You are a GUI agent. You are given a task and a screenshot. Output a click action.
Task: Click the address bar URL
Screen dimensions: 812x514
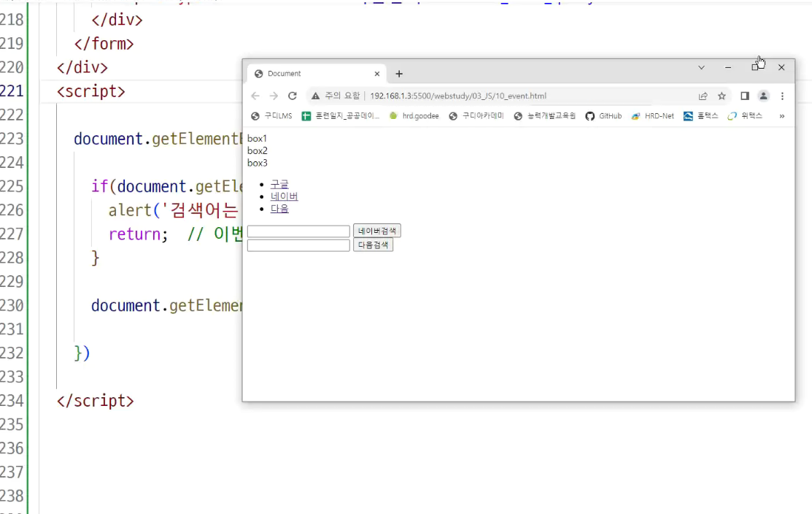tap(457, 96)
